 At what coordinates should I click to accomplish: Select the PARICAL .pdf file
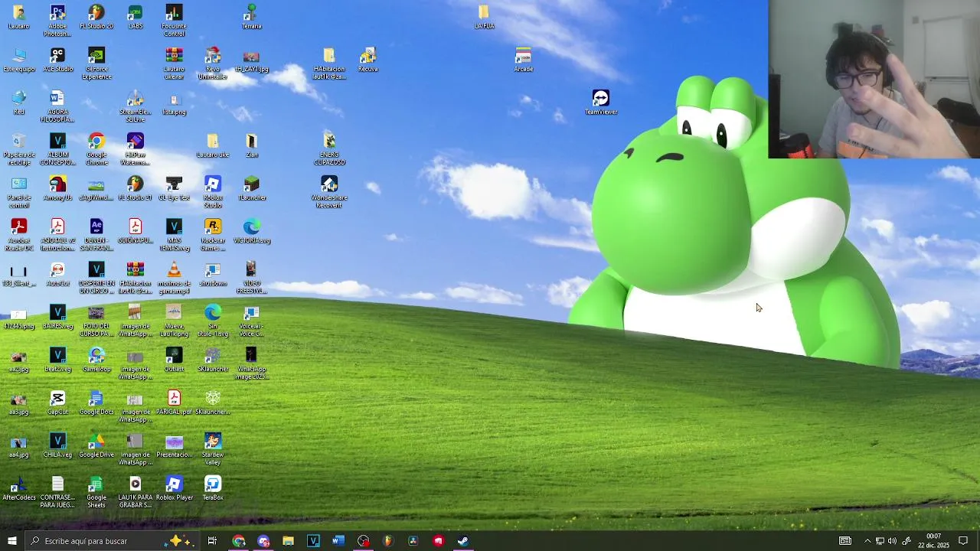(174, 403)
